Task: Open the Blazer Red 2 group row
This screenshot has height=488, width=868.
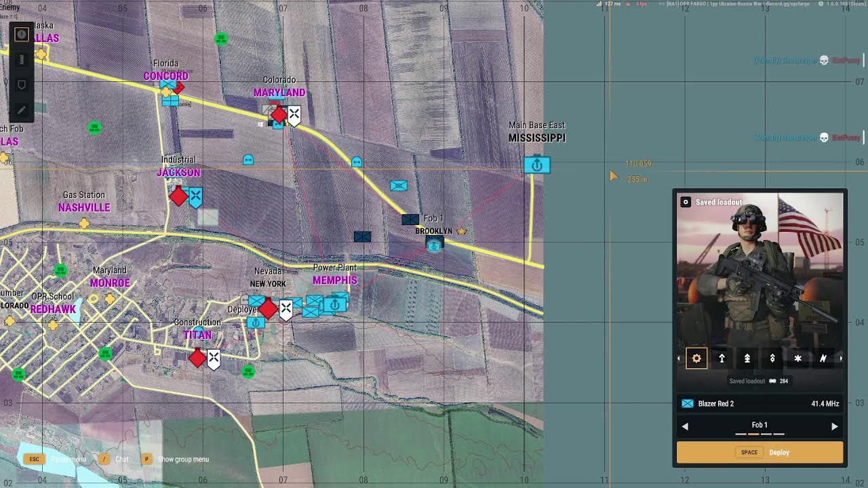Action: click(760, 403)
